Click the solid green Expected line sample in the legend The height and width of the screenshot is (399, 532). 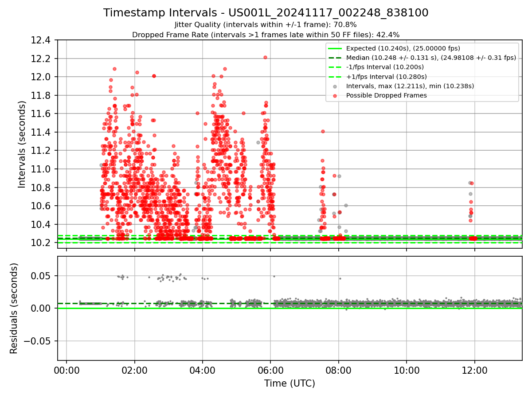point(335,48)
